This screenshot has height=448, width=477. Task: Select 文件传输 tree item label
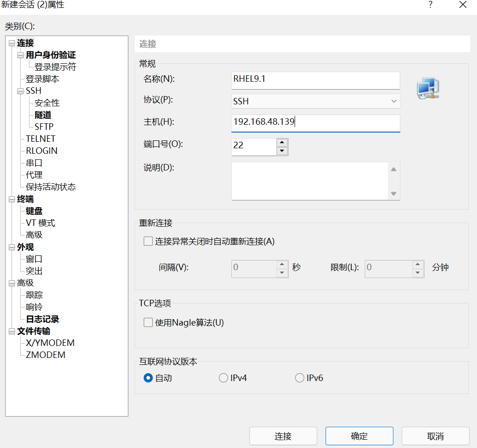tap(33, 331)
